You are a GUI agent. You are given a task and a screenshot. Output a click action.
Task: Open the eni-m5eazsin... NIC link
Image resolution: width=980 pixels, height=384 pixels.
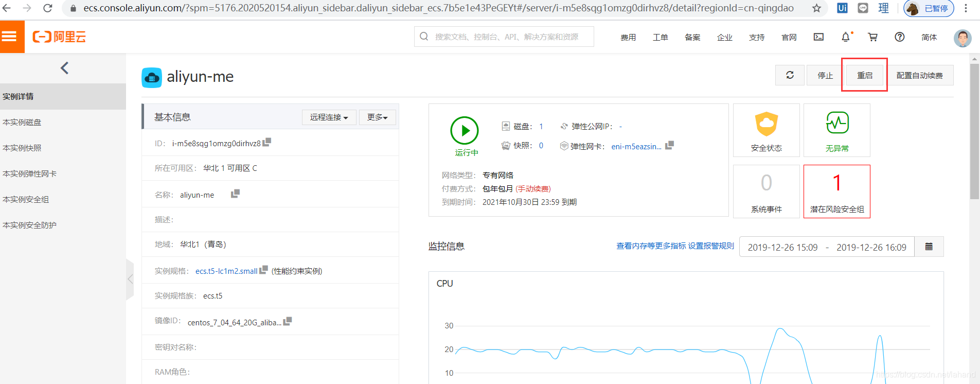point(636,147)
